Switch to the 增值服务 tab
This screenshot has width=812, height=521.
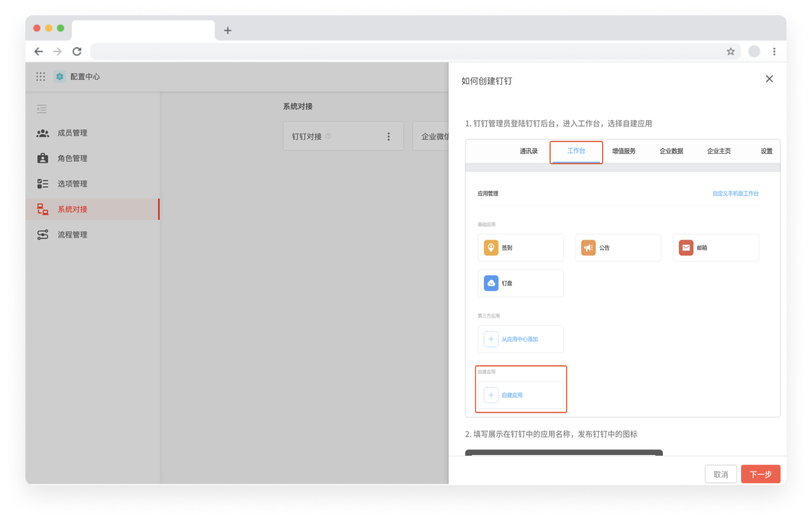pos(624,151)
